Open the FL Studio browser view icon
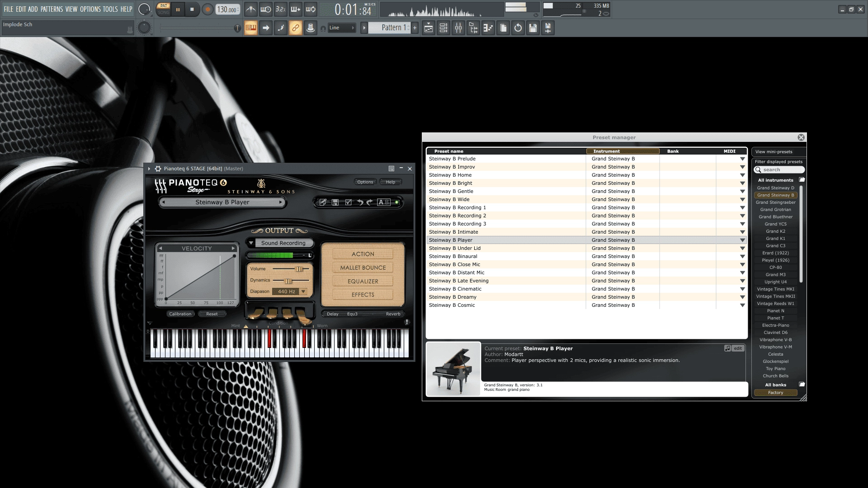Viewport: 868px width, 488px height. (473, 28)
